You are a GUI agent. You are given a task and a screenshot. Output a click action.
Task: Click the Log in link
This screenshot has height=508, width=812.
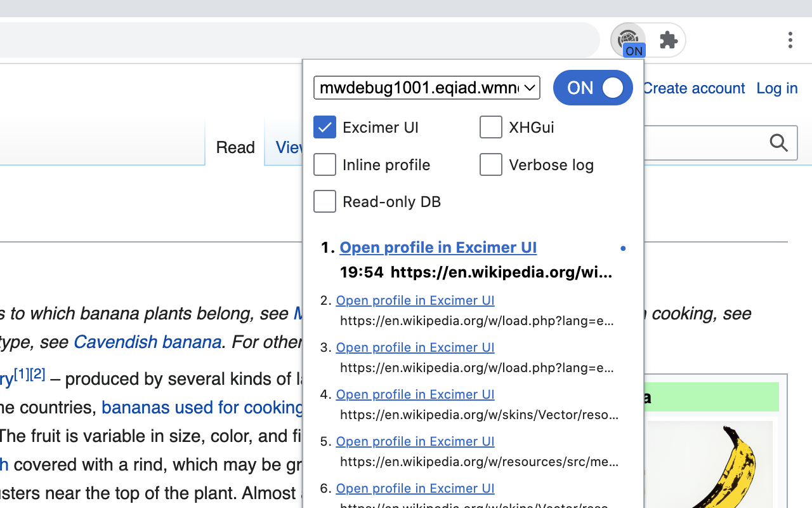[x=776, y=88]
